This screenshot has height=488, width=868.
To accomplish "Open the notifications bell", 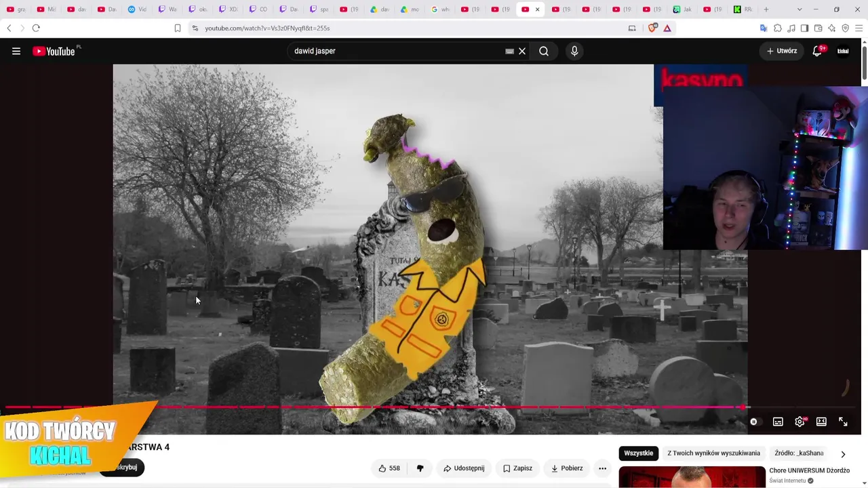I will tap(817, 51).
